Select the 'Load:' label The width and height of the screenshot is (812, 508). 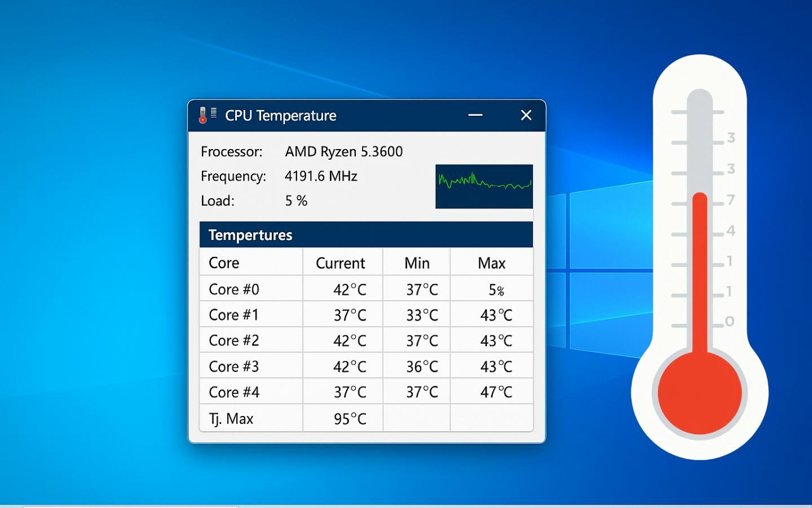tap(218, 201)
